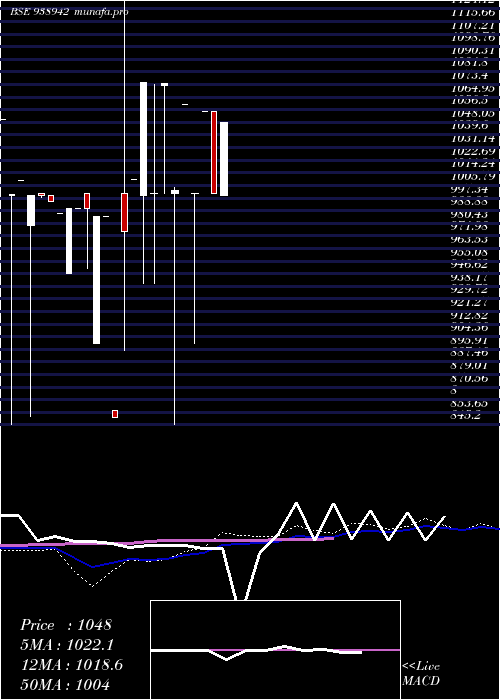Select the '5MA : 1022.1' value
The height and width of the screenshot is (700, 500).
pyautogui.click(x=67, y=645)
